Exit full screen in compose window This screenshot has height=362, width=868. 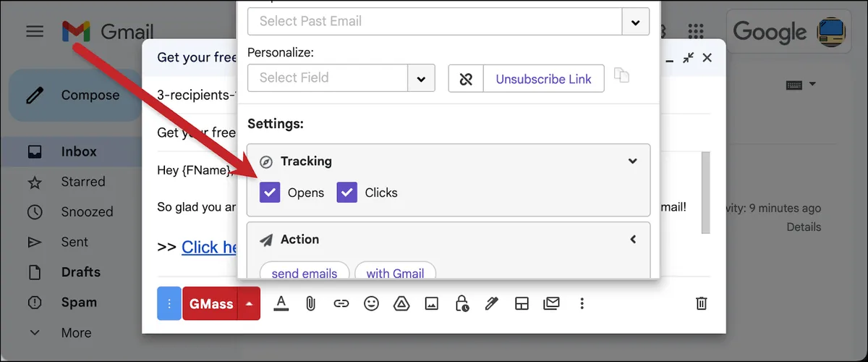689,57
